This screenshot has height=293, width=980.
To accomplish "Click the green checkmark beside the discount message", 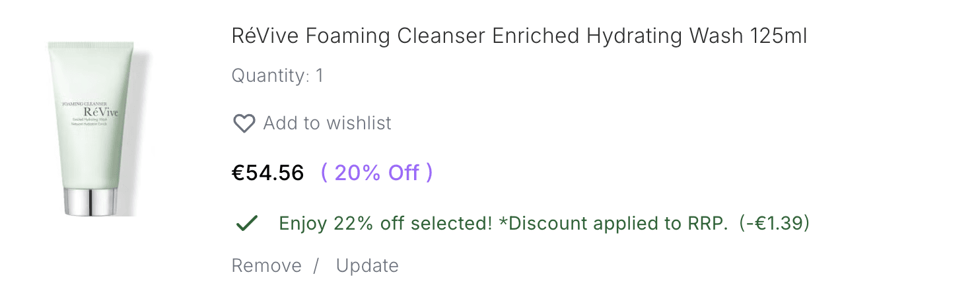I will (x=246, y=224).
